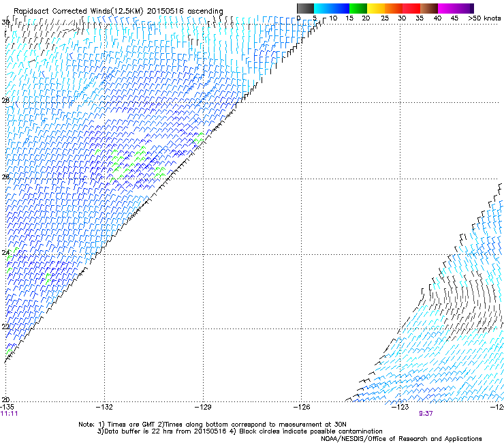Click the "15" color bar scale label
Image resolution: width=504 pixels, height=443 pixels.
click(x=349, y=18)
